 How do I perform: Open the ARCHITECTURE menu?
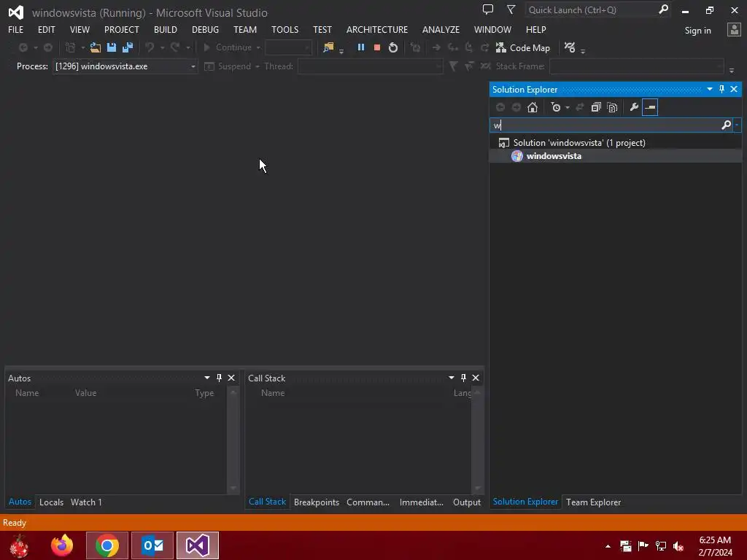(377, 29)
